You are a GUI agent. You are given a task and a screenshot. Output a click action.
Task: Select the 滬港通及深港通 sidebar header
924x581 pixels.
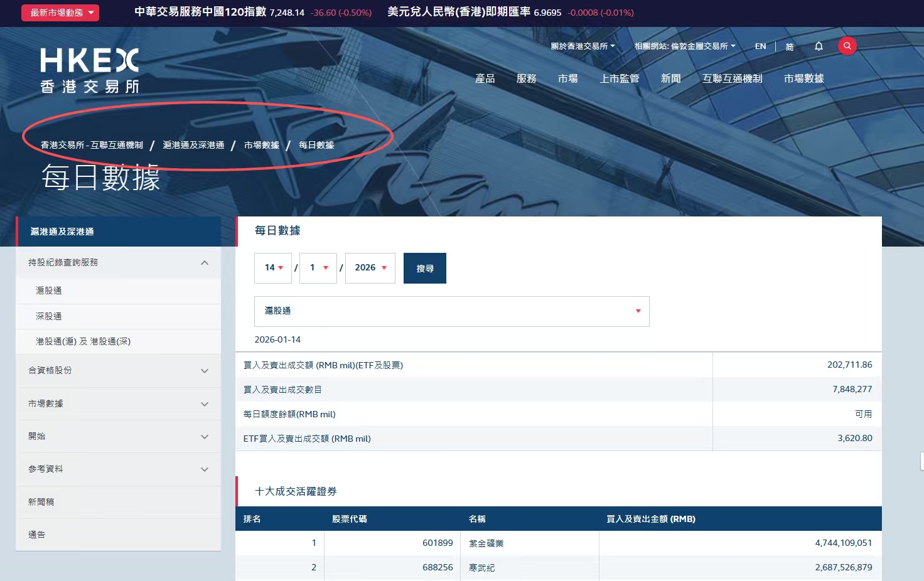(x=118, y=232)
